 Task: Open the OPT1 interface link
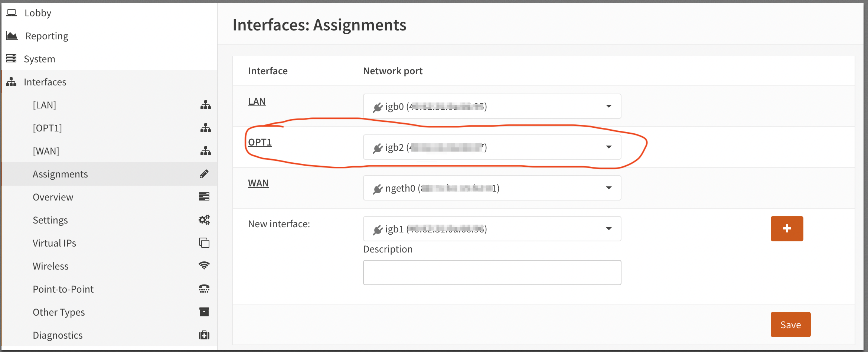click(x=260, y=142)
